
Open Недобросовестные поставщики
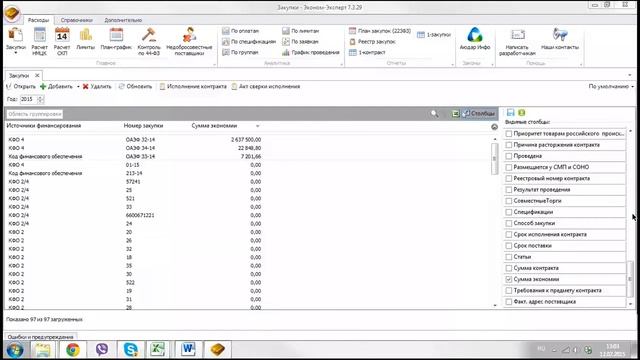[189, 41]
